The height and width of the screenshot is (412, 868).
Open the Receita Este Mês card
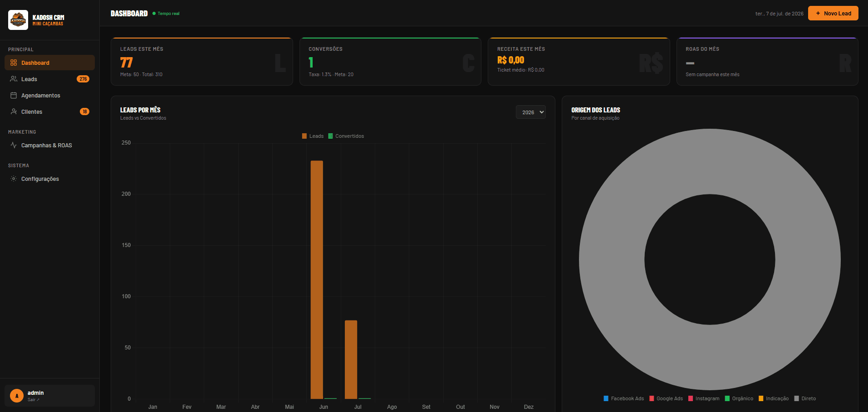coord(579,61)
